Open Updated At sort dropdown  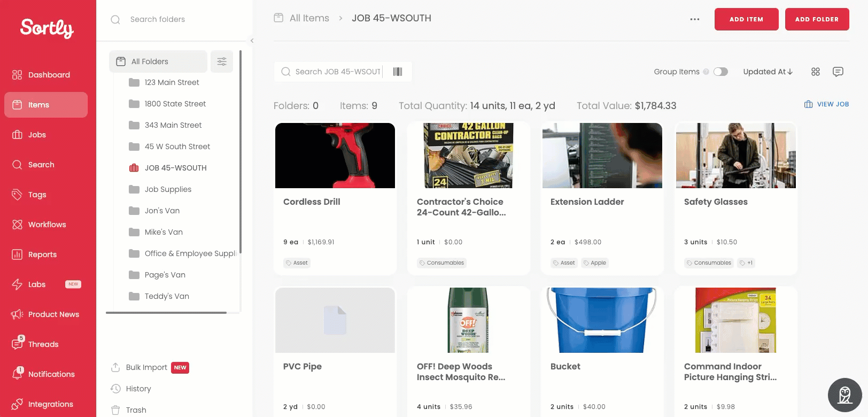tap(768, 72)
